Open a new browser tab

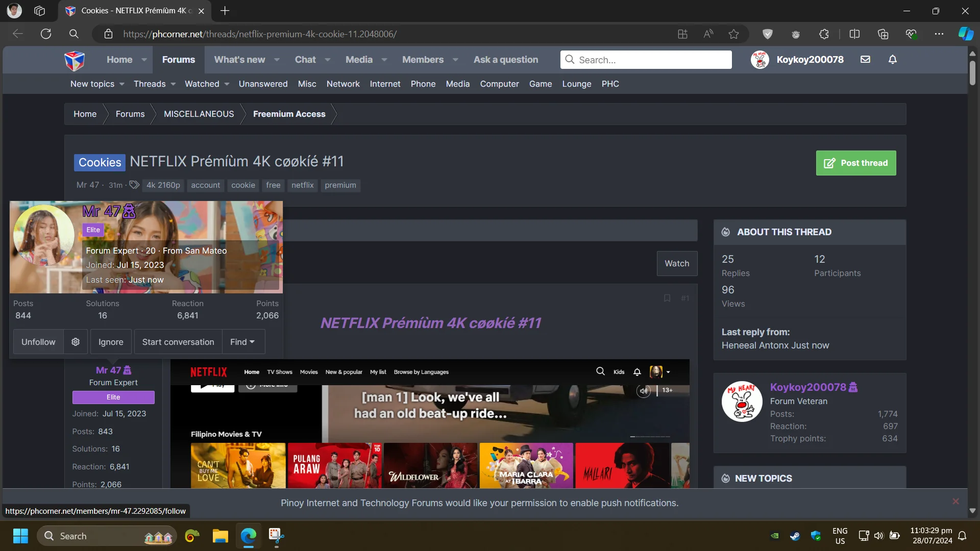[x=225, y=11]
